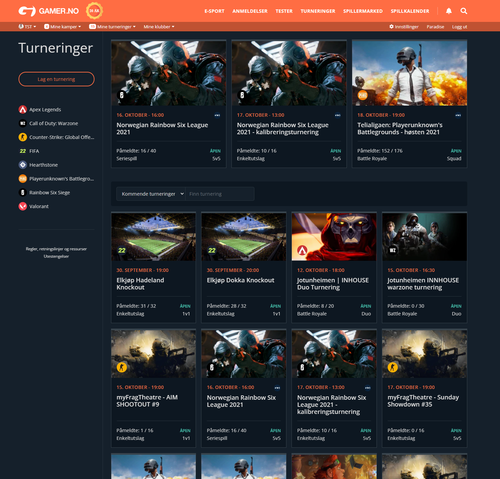The image size is (500, 479).
Task: Click the Påmeldte: 152 / 176 text
Action: pos(380,151)
